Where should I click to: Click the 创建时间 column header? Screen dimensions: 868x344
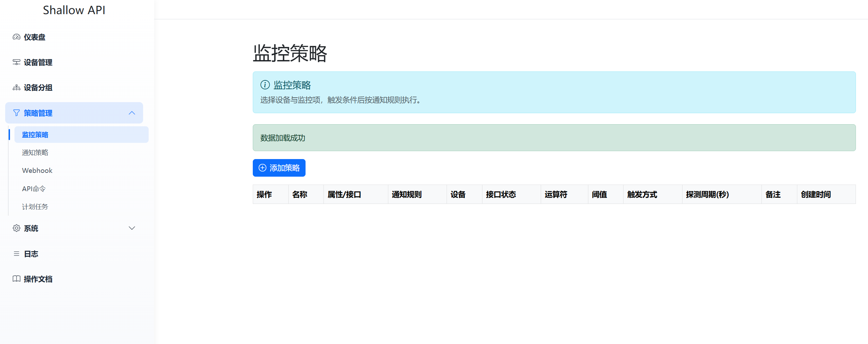[816, 195]
